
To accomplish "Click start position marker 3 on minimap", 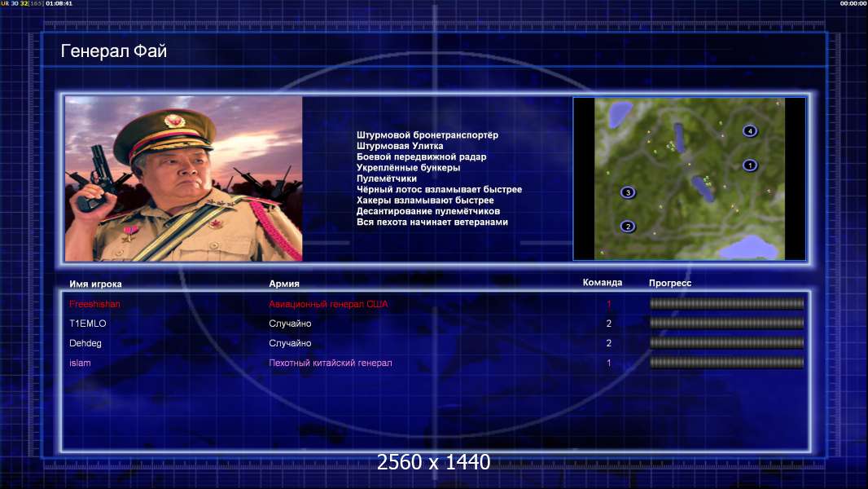I will (x=627, y=192).
